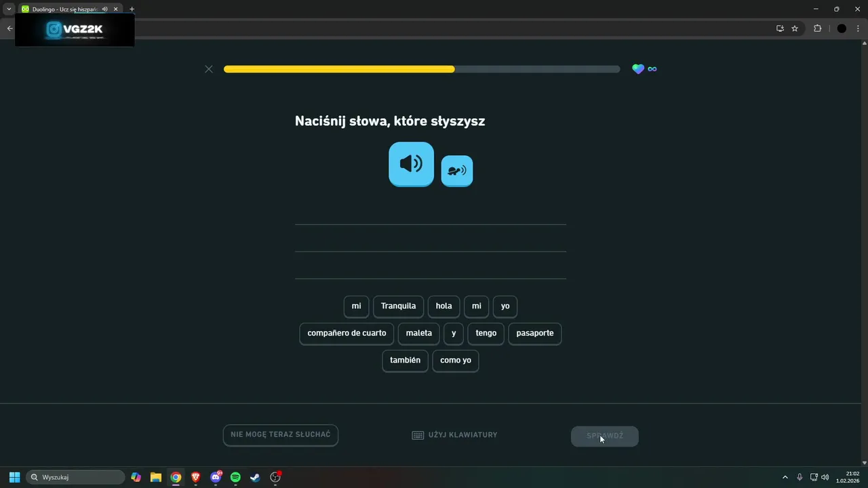Click "Nie mogę teraz słuchać" button
Screen dimensions: 868x488
click(x=281, y=435)
